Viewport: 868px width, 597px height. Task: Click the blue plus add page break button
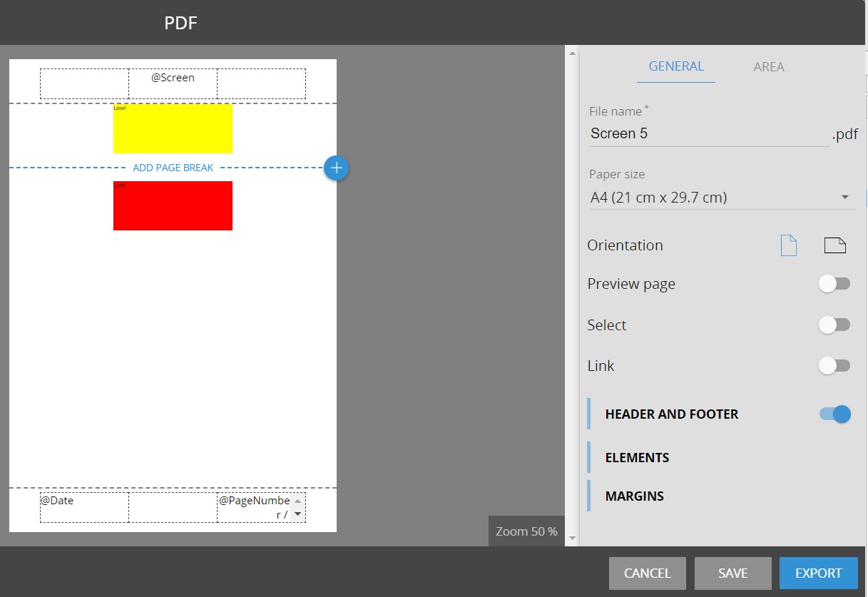[336, 168]
